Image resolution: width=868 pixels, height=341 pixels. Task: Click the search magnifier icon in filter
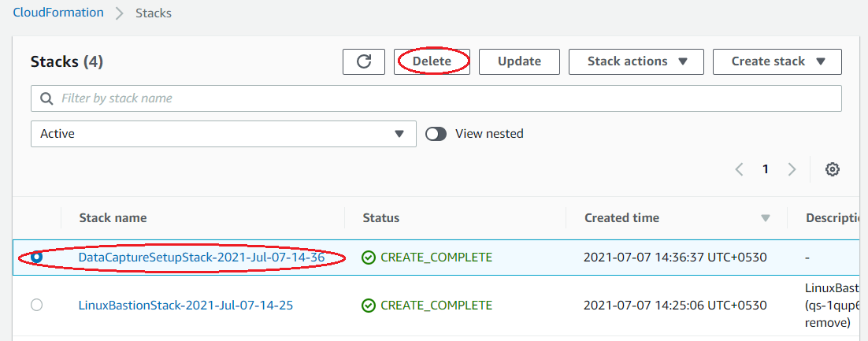tap(46, 98)
